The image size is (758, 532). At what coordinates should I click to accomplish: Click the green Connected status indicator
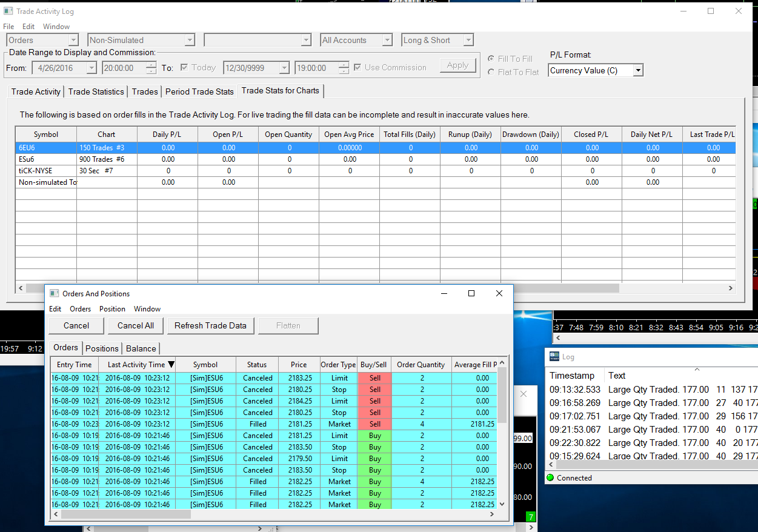click(x=550, y=477)
